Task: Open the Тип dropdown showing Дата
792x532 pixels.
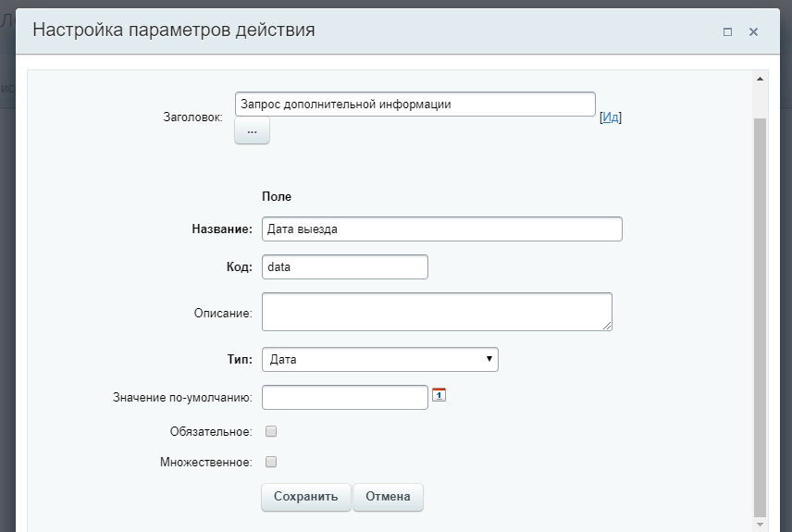Action: pos(380,359)
